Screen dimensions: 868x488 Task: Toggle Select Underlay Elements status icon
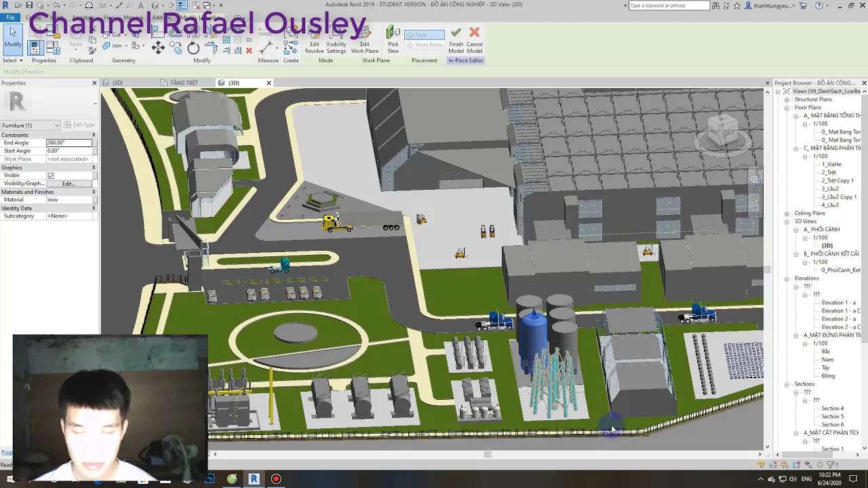click(x=774, y=465)
